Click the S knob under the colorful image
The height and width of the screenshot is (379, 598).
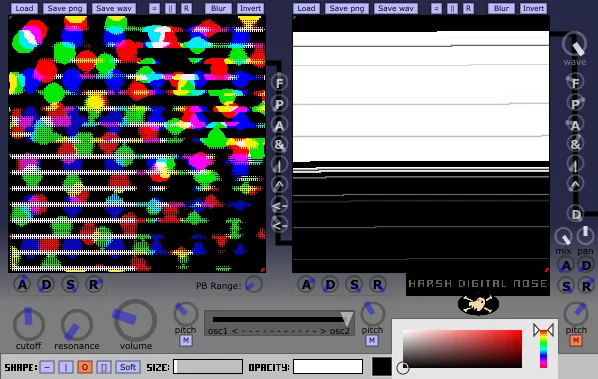(70, 284)
